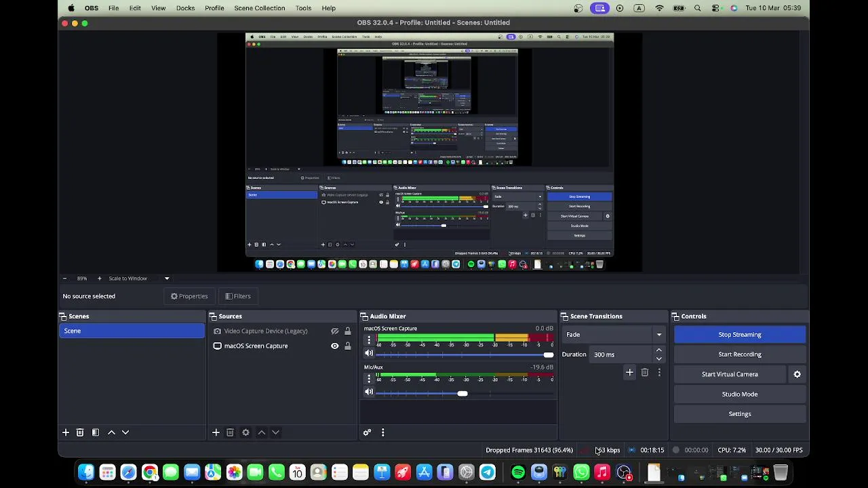
Task: Open the Edit menu
Action: 135,8
